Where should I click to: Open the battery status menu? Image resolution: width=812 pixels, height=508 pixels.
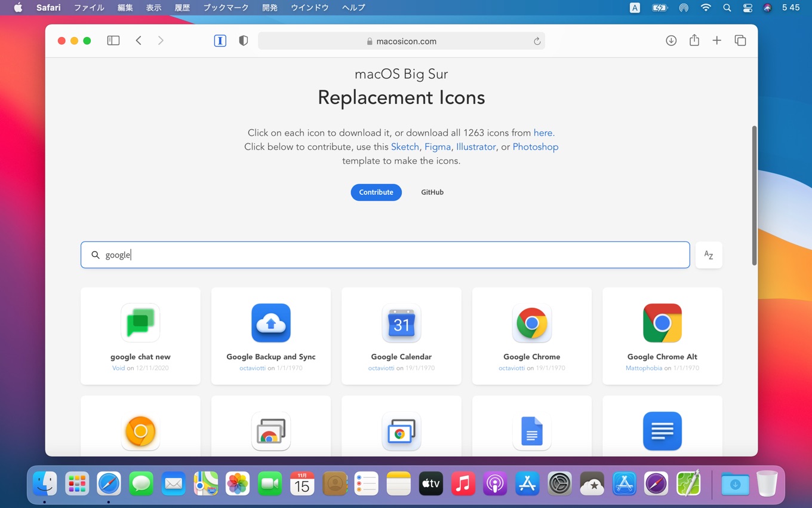(x=659, y=8)
